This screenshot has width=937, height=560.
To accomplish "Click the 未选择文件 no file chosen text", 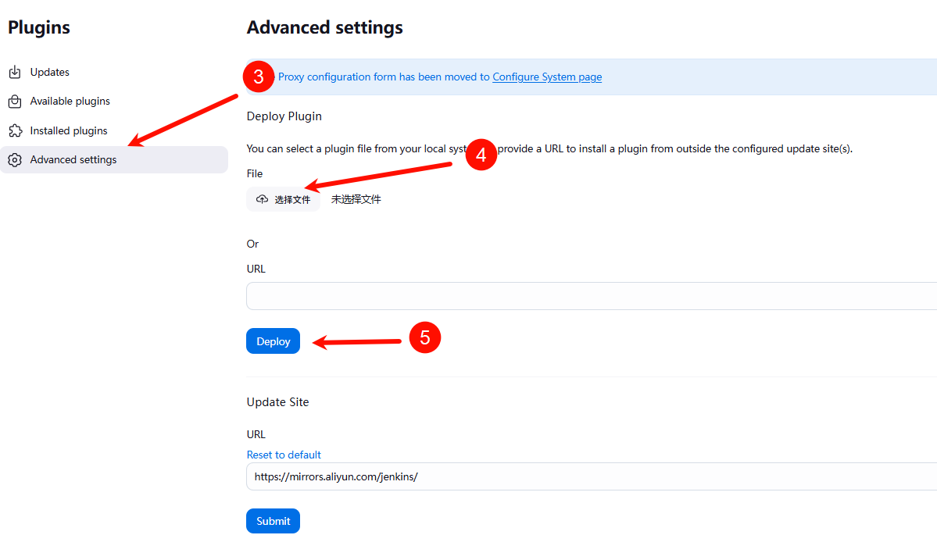I will tap(356, 199).
